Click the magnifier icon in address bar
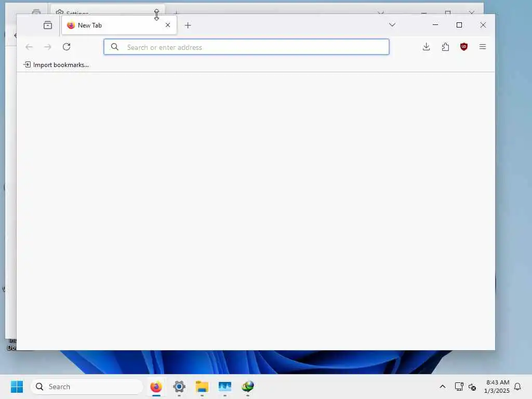The width and height of the screenshot is (532, 399). click(115, 47)
